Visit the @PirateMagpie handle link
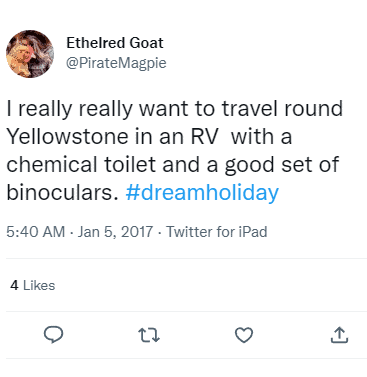The height and width of the screenshot is (377, 367). coord(116,63)
